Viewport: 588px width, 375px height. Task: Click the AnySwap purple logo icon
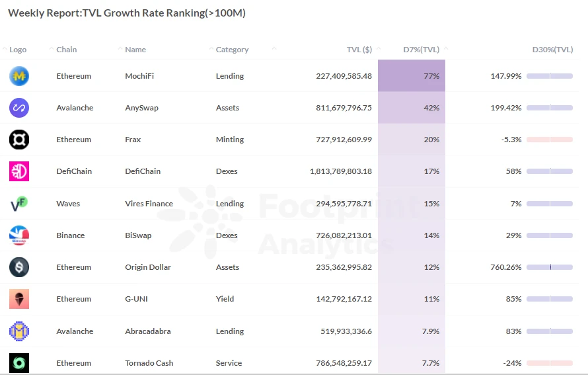point(19,108)
